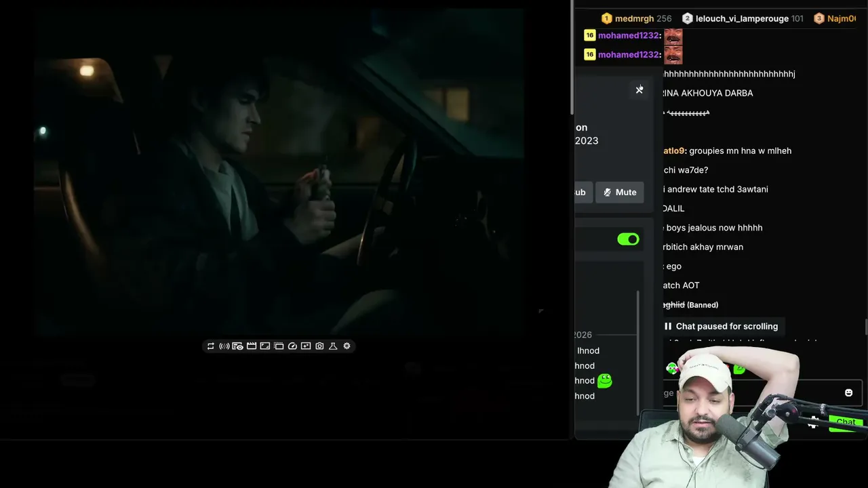Click the user panel message history scrollbar

click(637, 352)
